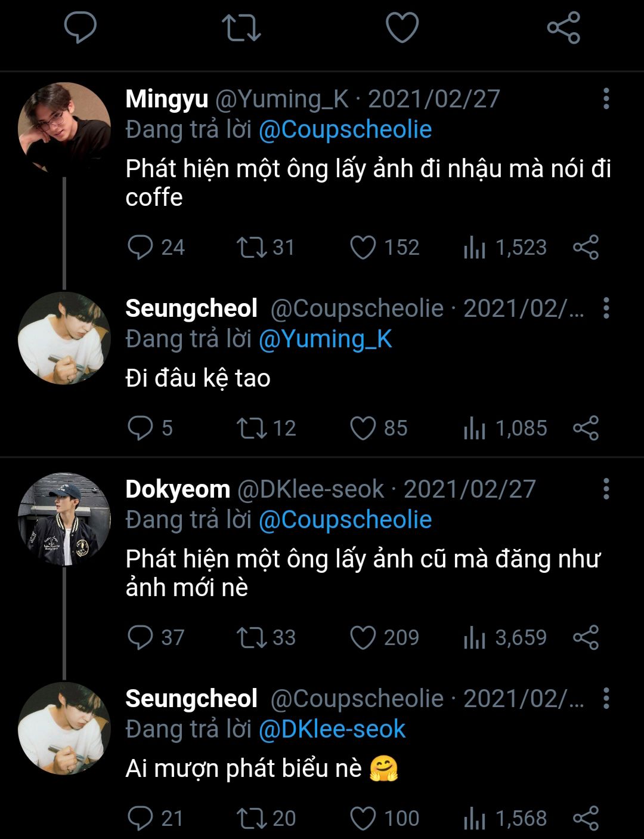Retweet Seungcheol's 'Ai mượn phát biểu nè' reply
The image size is (644, 839).
coord(251,819)
